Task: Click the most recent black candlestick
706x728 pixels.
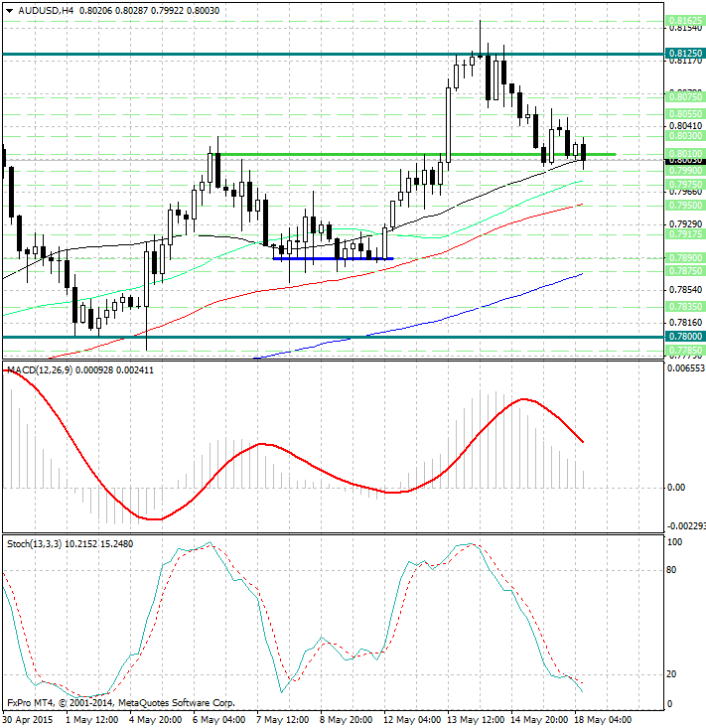Action: point(583,152)
